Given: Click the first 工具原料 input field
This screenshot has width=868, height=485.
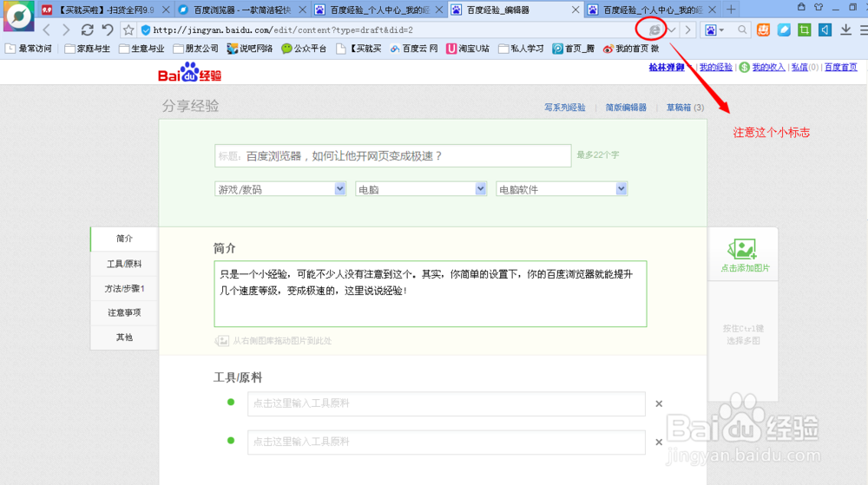Looking at the screenshot, I should tap(446, 403).
